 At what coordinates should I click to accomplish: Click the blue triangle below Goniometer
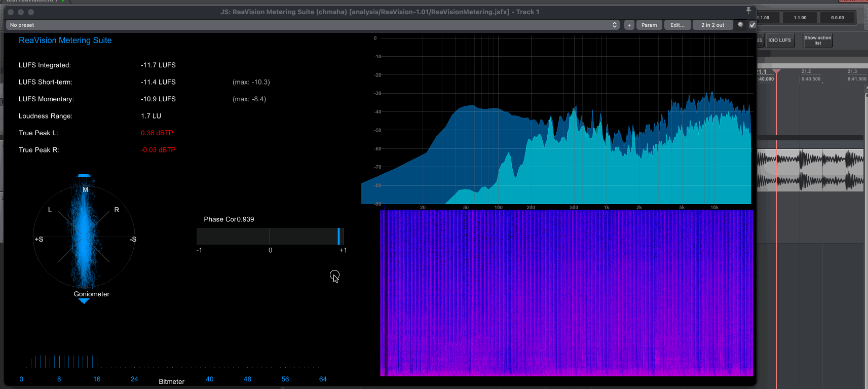[84, 301]
